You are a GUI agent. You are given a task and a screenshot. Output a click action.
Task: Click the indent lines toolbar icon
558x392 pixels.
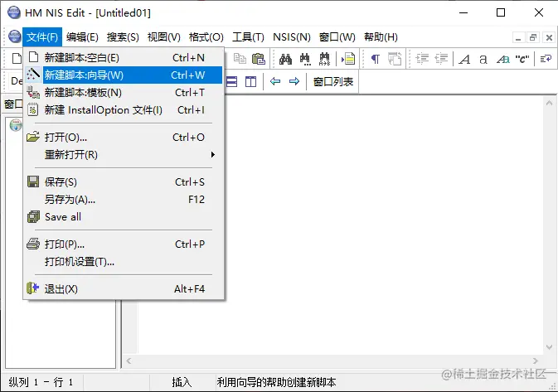coord(422,58)
